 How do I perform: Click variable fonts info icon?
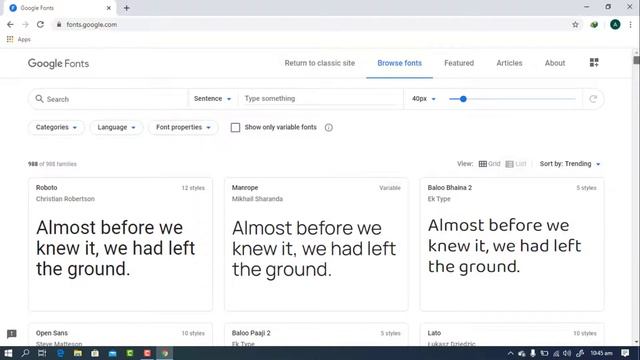(329, 127)
